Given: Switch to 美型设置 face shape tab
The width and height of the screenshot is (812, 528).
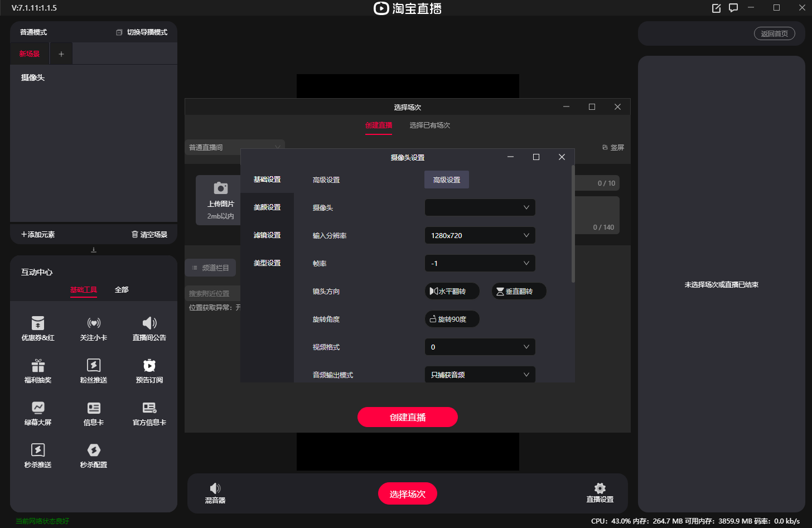Looking at the screenshot, I should tap(267, 263).
